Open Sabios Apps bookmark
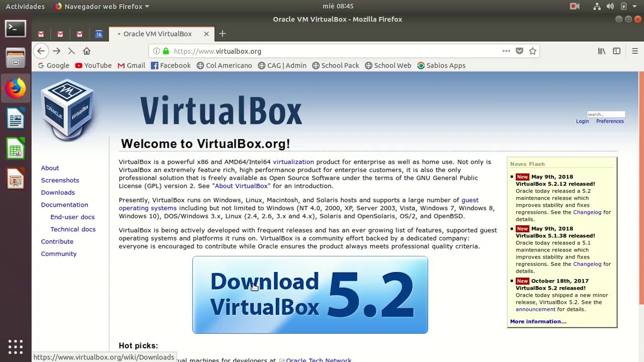Viewport: 644px width, 362px height. coord(441,65)
